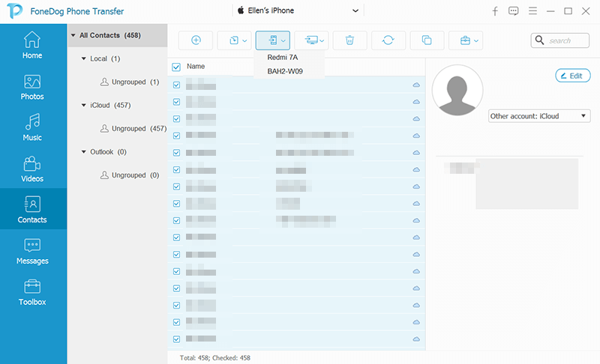Image resolution: width=600 pixels, height=364 pixels.
Task: Click the Apple device icon beside Ellen's iPhone
Action: click(x=241, y=10)
